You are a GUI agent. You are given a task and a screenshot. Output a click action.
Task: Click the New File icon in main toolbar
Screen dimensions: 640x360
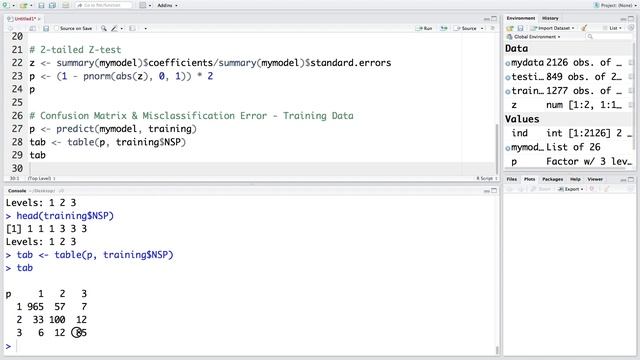5,5
